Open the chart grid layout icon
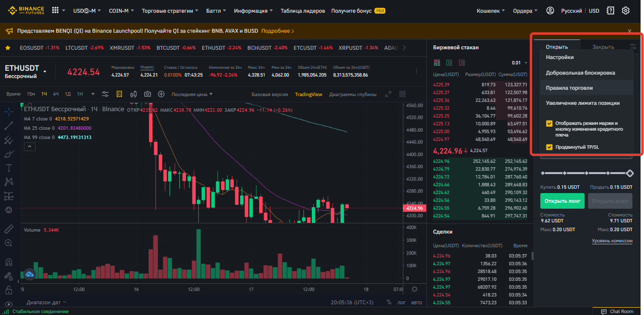The height and width of the screenshot is (315, 644). [x=402, y=94]
